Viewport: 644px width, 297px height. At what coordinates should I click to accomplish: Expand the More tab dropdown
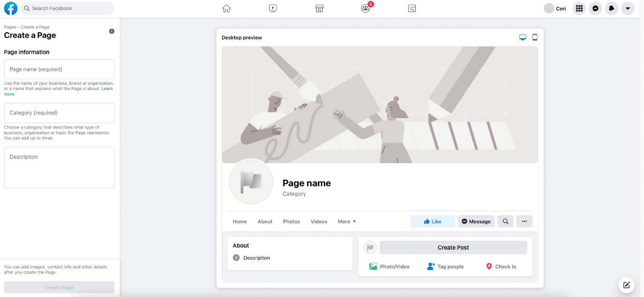(347, 221)
